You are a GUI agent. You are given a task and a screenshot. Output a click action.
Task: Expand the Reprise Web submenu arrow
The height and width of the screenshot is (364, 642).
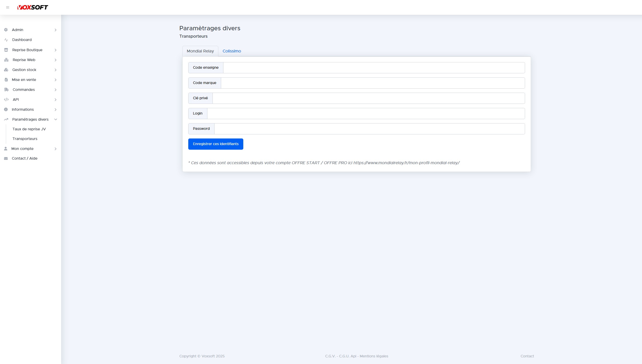56,60
